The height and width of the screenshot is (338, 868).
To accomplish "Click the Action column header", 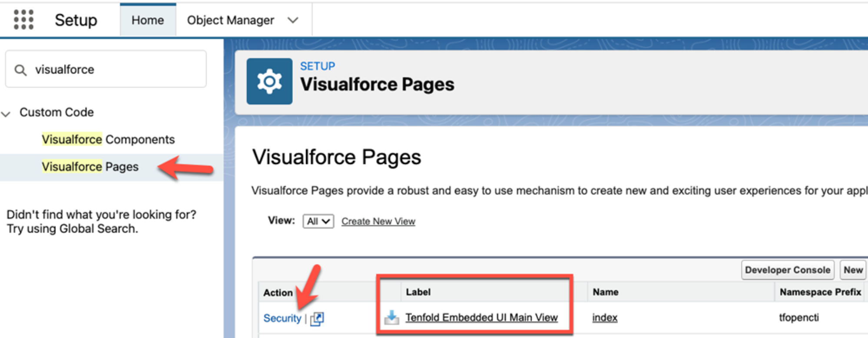I will [x=278, y=293].
